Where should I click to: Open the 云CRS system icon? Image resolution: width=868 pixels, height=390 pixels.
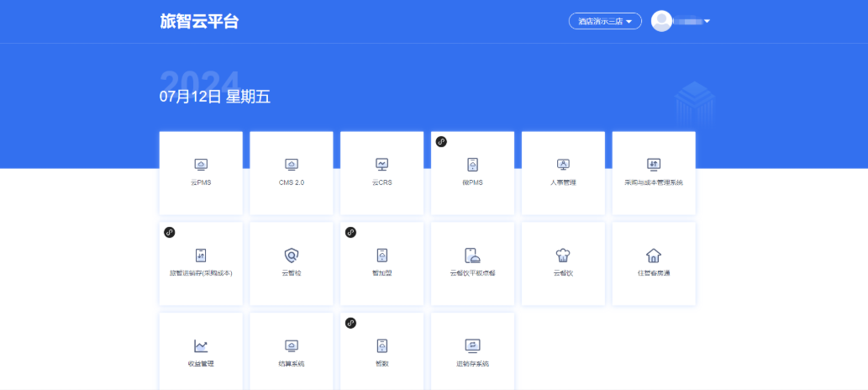coord(382,171)
